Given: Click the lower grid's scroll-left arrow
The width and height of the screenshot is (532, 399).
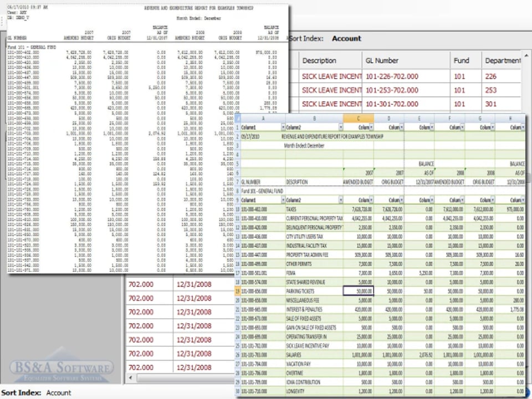Looking at the screenshot, I should point(131,377).
